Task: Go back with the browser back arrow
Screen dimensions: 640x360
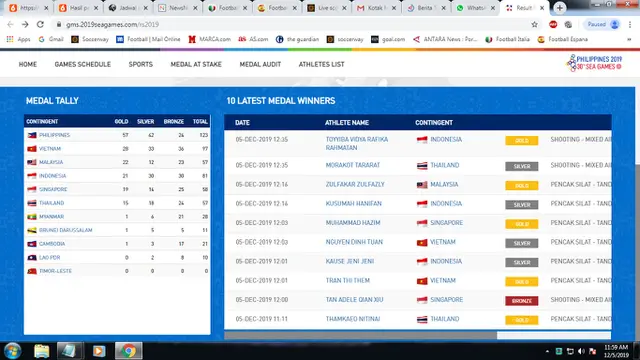Action: point(10,24)
